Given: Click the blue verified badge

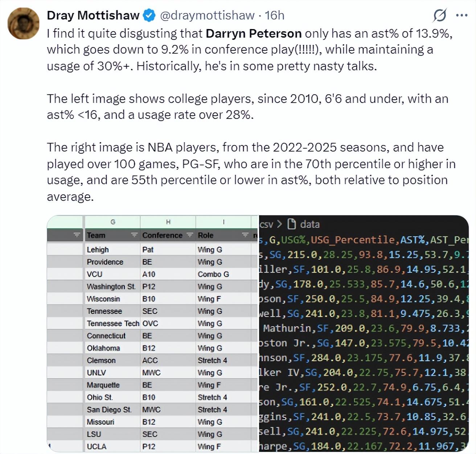Looking at the screenshot, I should [149, 16].
